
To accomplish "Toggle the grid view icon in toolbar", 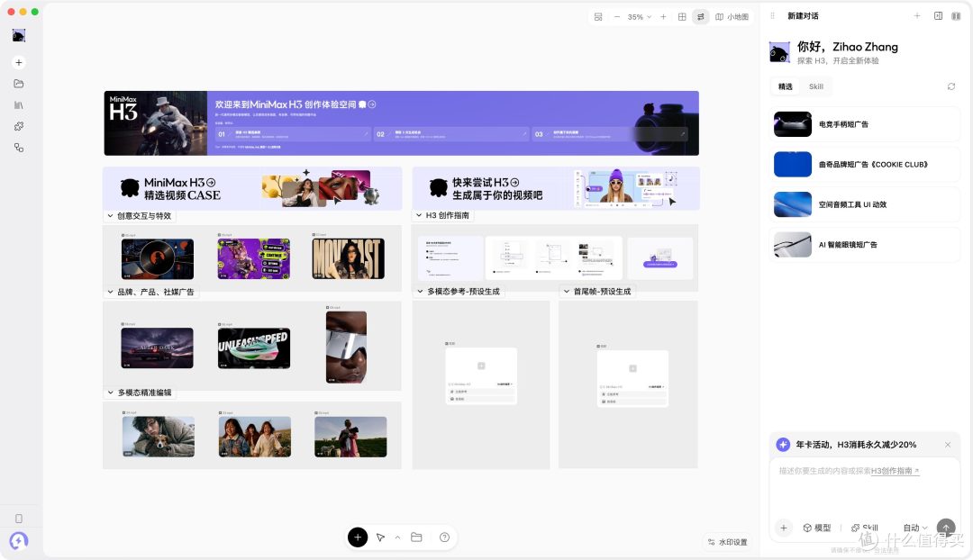I will tap(682, 17).
